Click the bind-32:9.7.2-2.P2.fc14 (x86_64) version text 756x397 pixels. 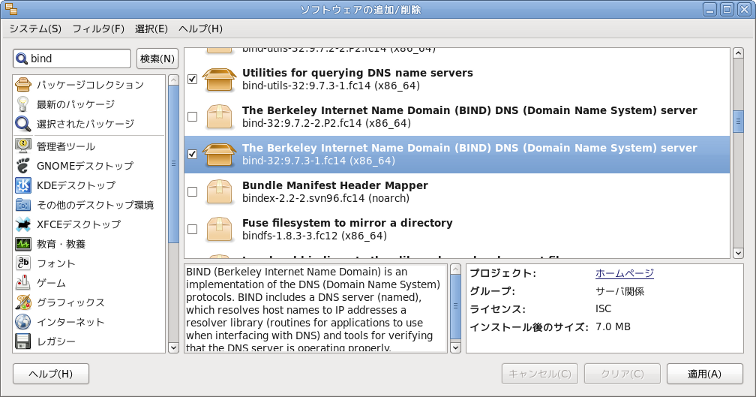pyautogui.click(x=326, y=123)
